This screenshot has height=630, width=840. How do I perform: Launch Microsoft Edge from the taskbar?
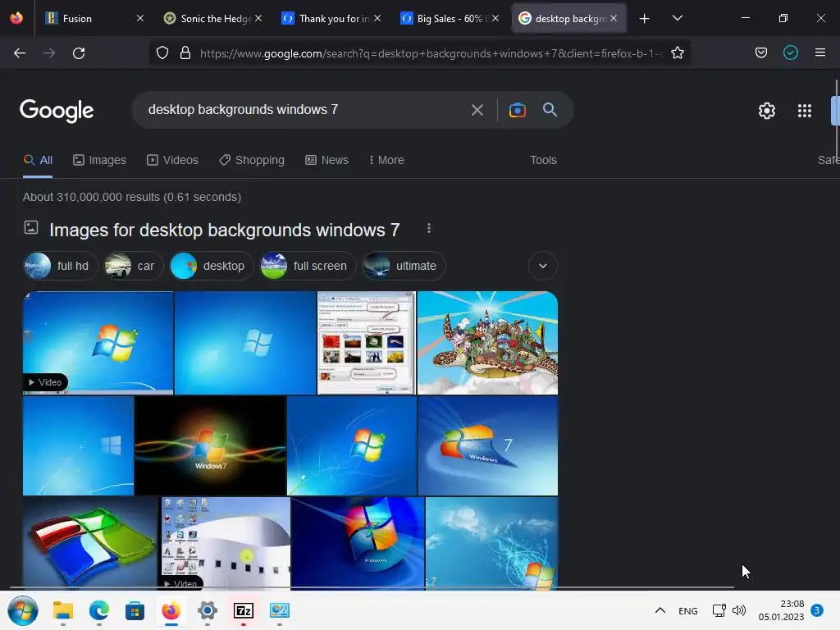99,610
